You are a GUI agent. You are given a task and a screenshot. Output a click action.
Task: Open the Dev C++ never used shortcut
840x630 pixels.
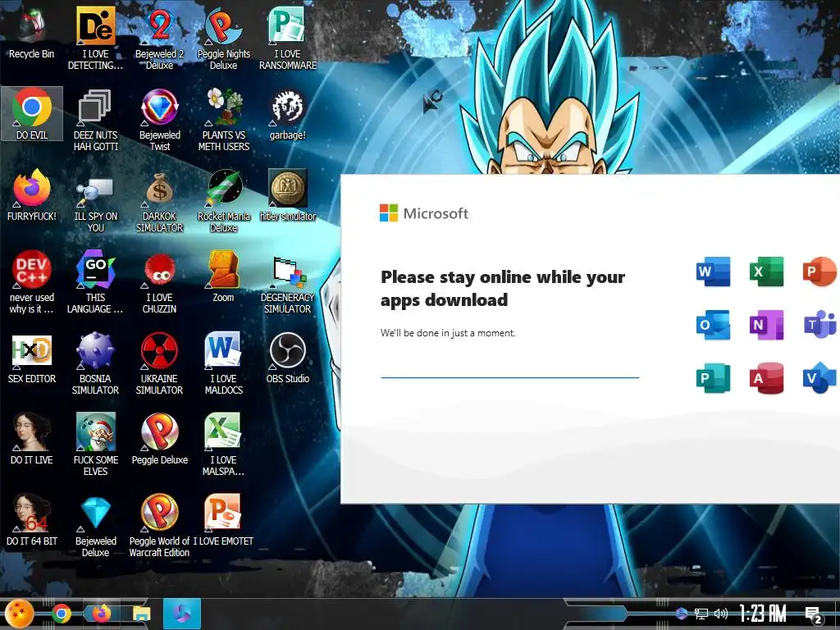[32, 282]
